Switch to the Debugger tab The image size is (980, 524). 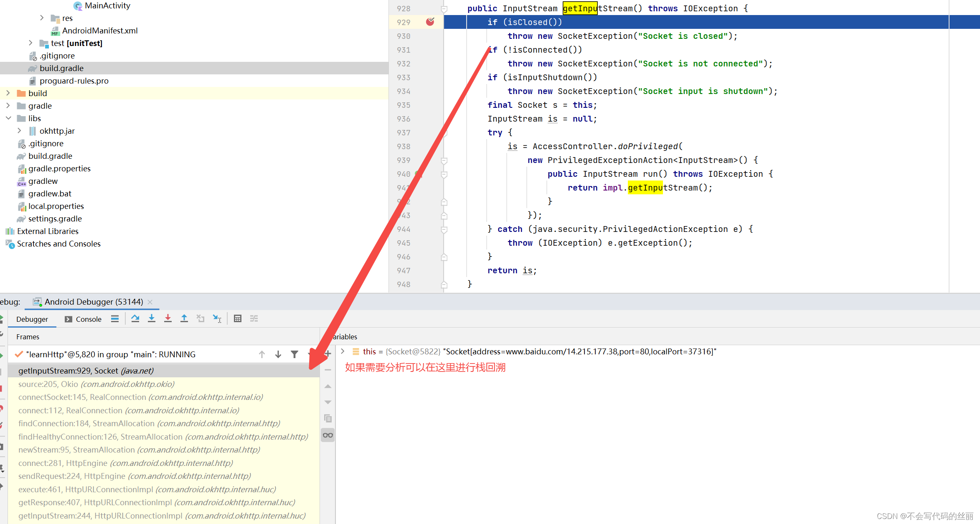click(32, 319)
